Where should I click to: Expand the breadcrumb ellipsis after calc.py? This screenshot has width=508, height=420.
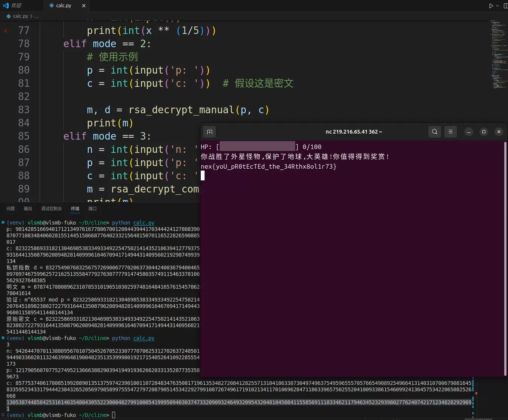[37, 16]
